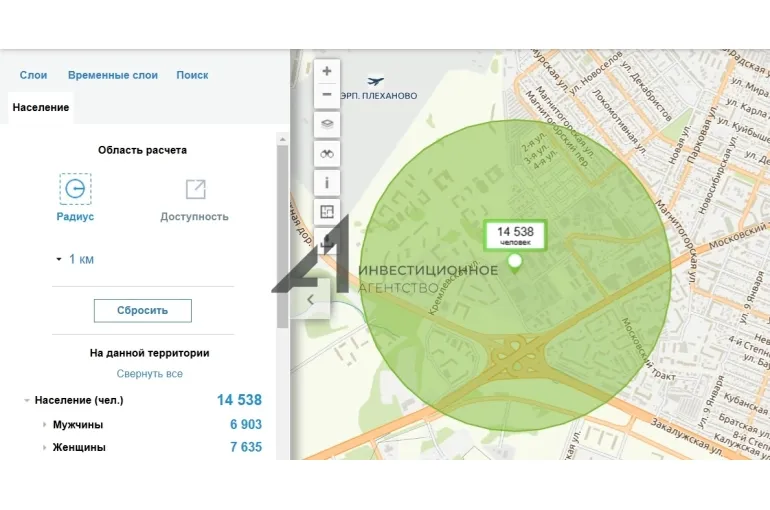
Task: Click the green location pin on map
Action: pos(515,263)
